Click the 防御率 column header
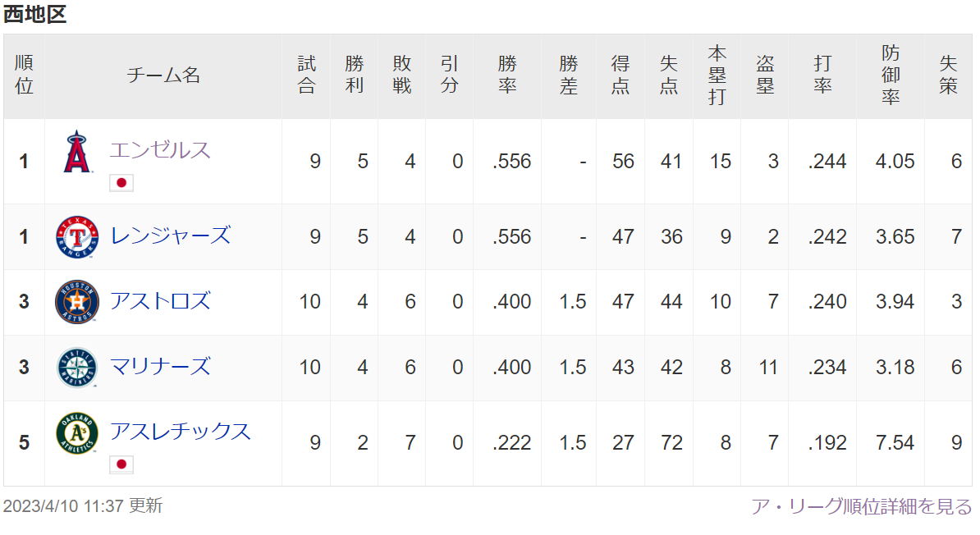The image size is (980, 535). point(891,75)
